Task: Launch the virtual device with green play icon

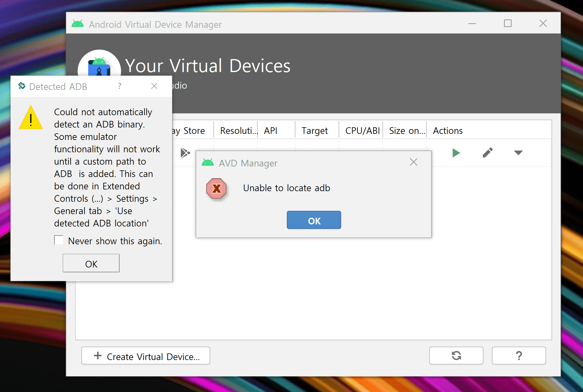Action: coord(456,153)
